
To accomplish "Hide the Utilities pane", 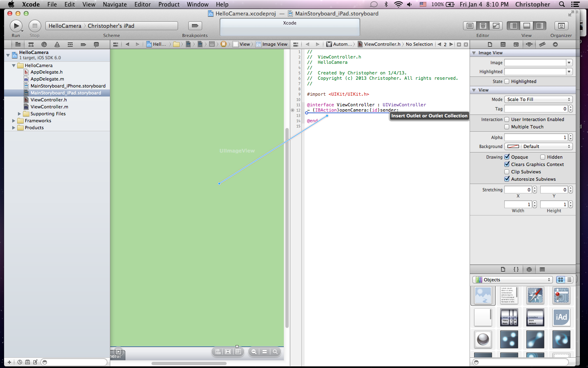I will click(540, 26).
